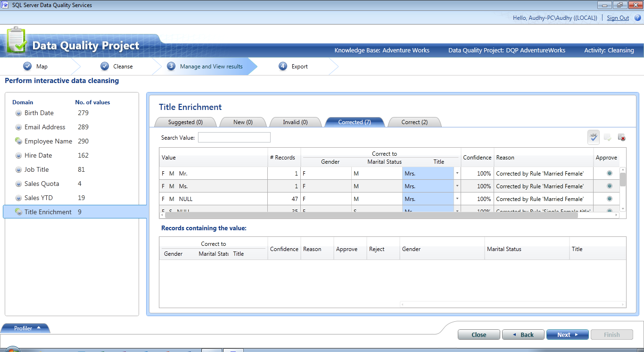Click the Employee Name domain icon

[18, 141]
